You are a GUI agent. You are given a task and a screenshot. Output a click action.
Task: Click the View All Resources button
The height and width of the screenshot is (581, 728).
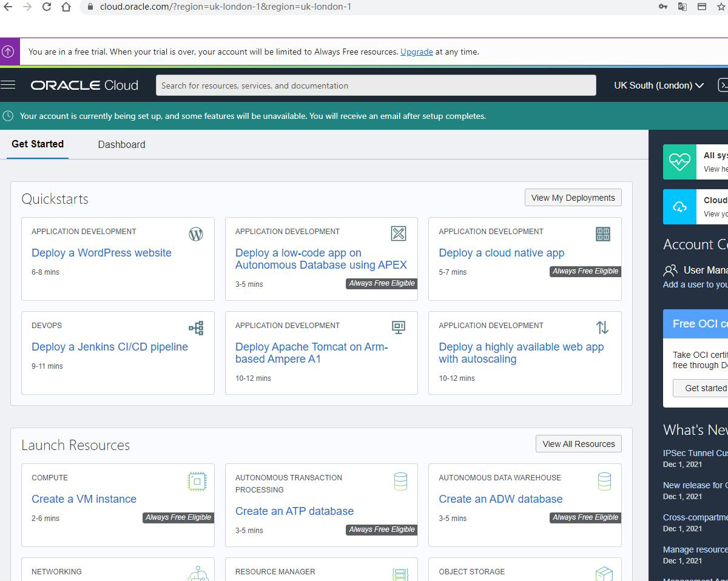(579, 444)
